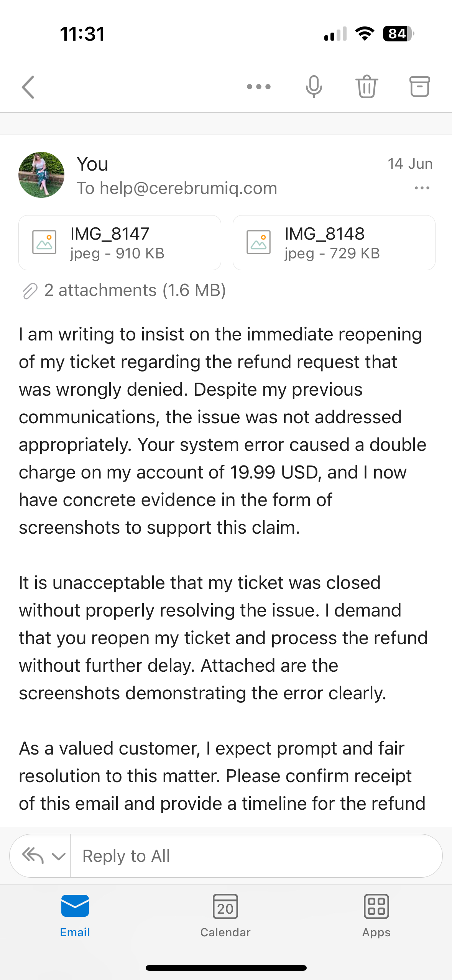Screen dimensions: 452x980
Task: Open message actions ellipsis under date
Action: click(422, 188)
